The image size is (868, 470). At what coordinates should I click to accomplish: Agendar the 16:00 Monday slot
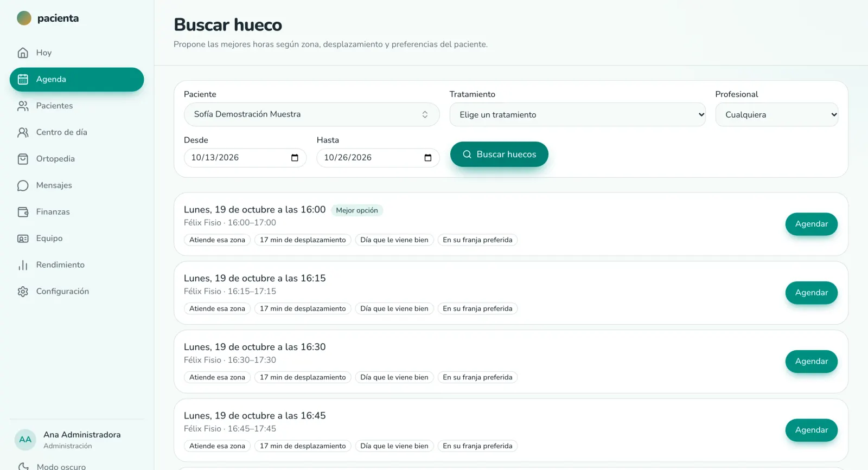pyautogui.click(x=811, y=224)
